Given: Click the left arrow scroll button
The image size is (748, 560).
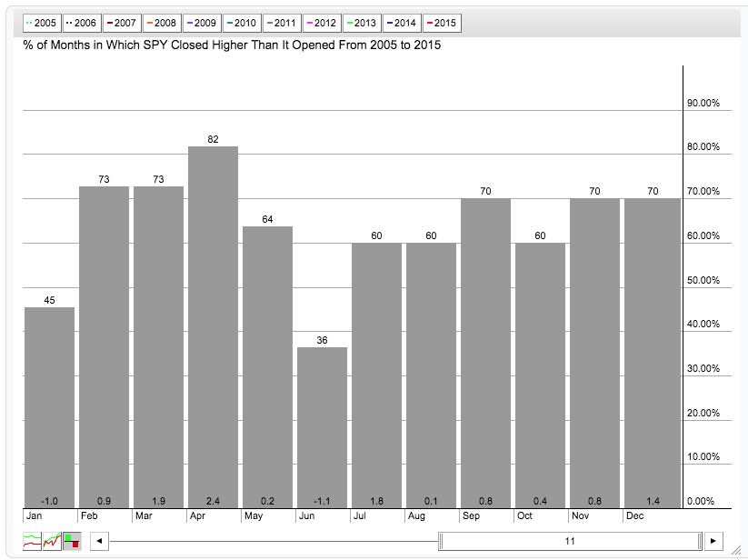Looking at the screenshot, I should pos(99,541).
